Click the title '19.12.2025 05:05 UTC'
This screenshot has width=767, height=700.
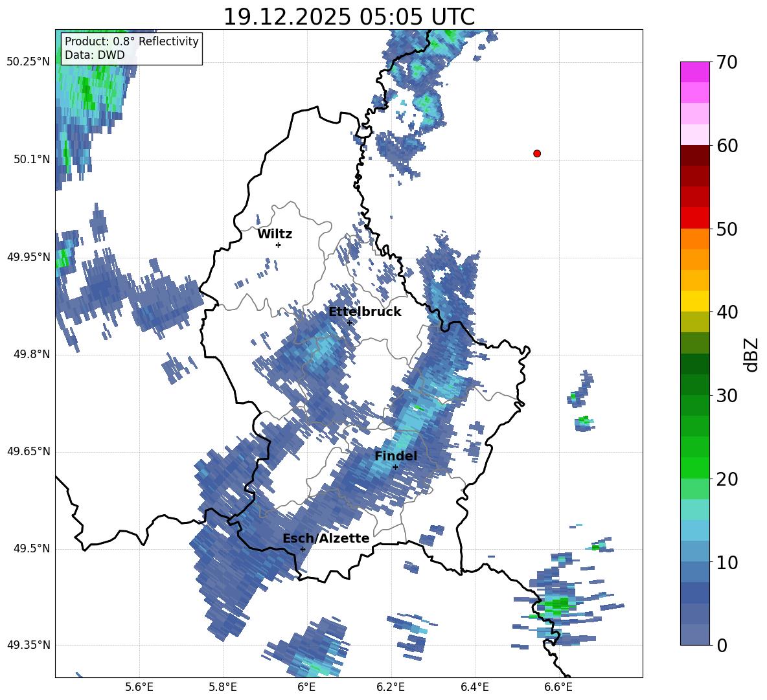pos(349,17)
